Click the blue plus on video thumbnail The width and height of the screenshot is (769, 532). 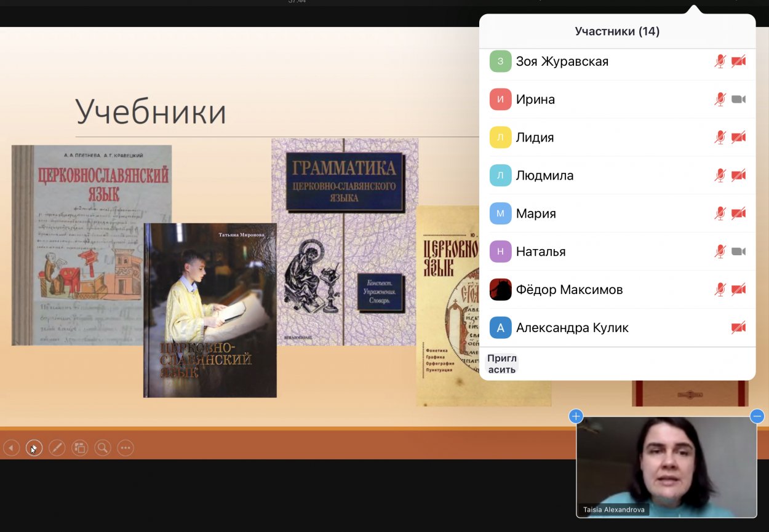pyautogui.click(x=576, y=416)
